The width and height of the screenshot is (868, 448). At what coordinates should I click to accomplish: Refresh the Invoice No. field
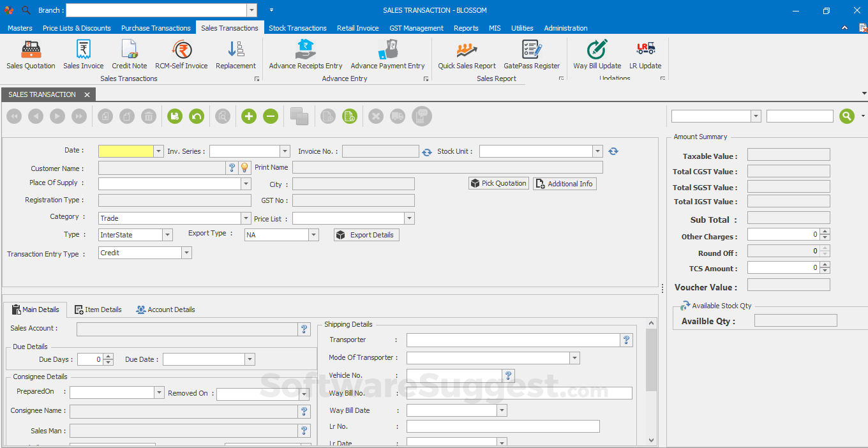click(x=426, y=152)
